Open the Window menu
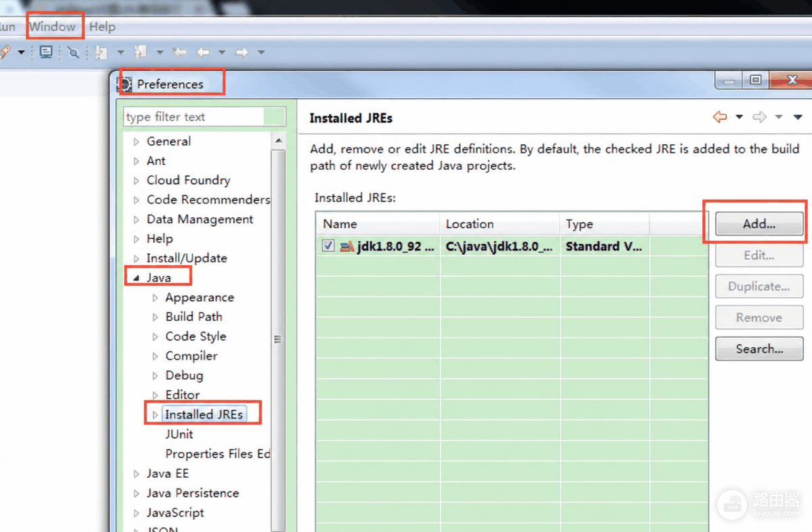This screenshot has height=532, width=812. point(53,27)
